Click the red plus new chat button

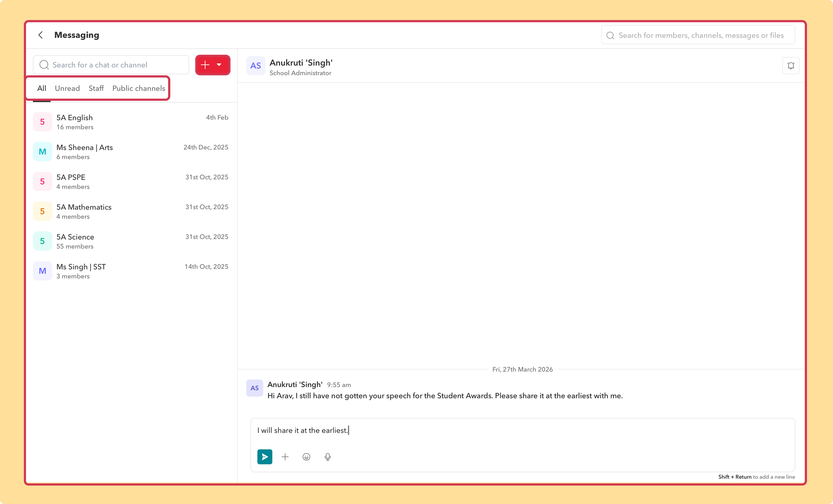pos(205,65)
